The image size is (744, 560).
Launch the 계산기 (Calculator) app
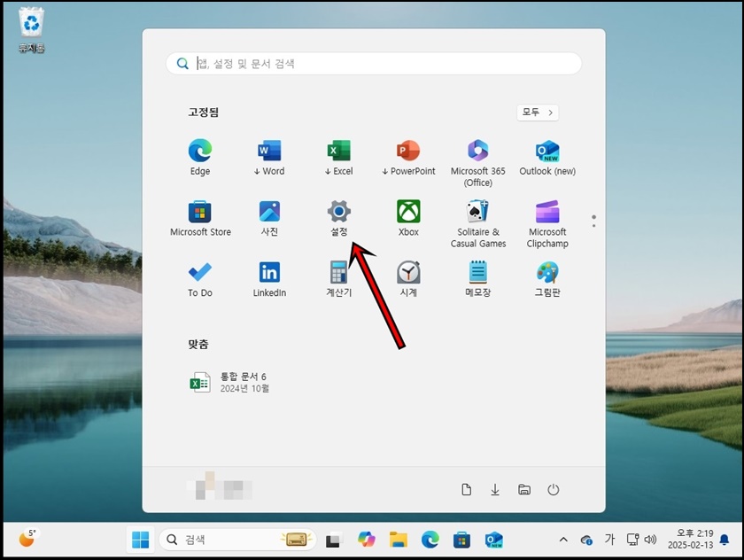(338, 279)
